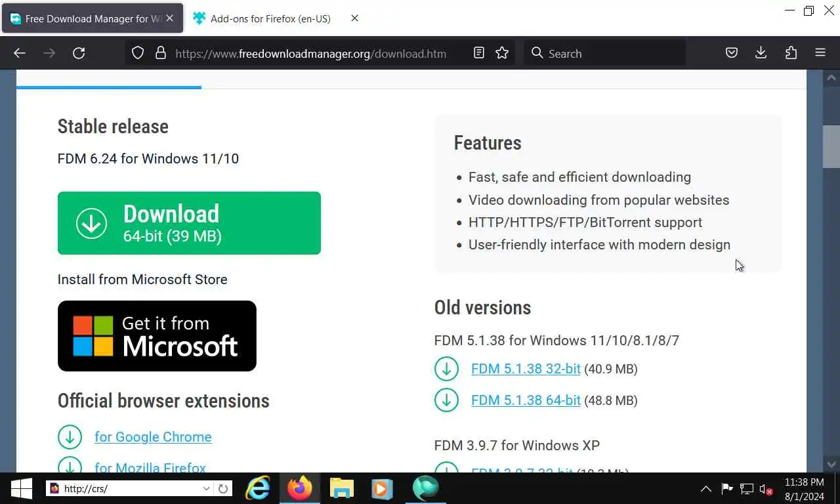
Task: Open the network tray icon
Action: [746, 489]
